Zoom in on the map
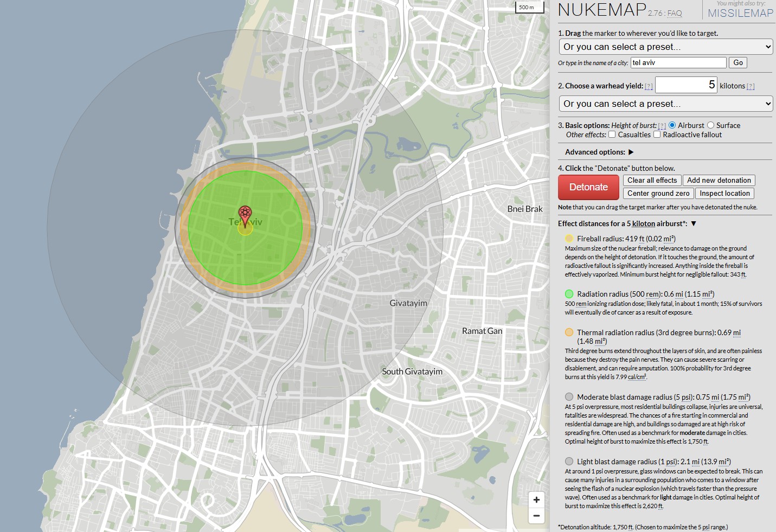 [536, 500]
